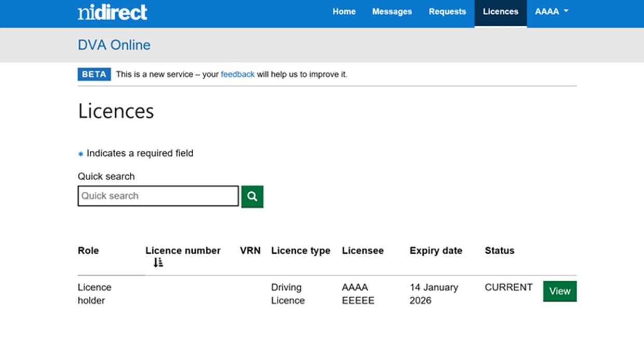
Task: Click the DVA Online heading link
Action: (x=114, y=45)
